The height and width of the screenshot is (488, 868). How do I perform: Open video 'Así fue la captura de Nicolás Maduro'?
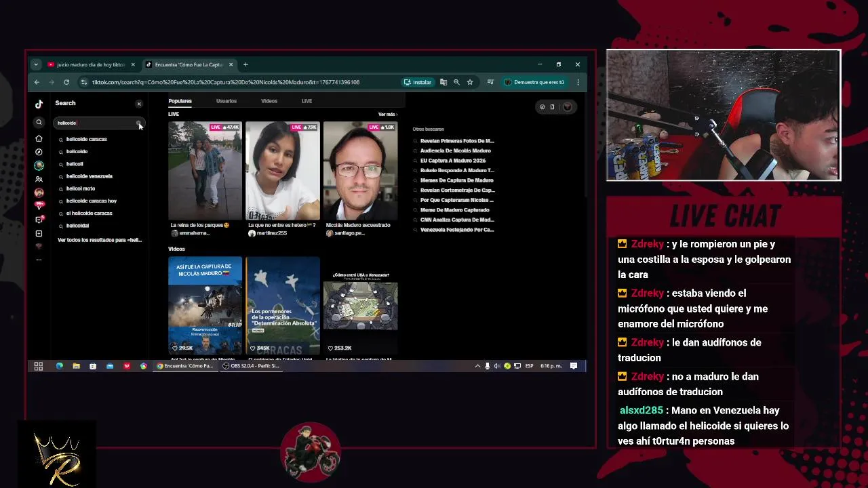[205, 306]
